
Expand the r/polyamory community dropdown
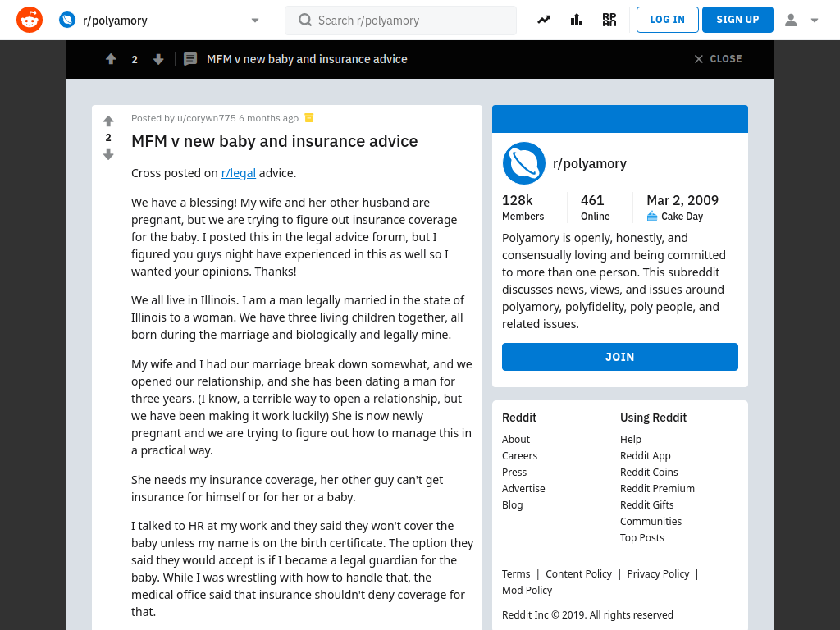[255, 21]
